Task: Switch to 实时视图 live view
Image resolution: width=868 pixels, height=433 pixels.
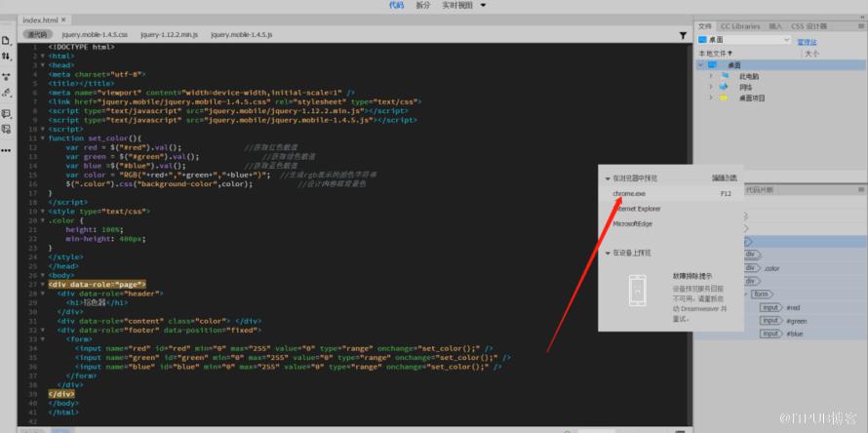Action: pos(457,5)
